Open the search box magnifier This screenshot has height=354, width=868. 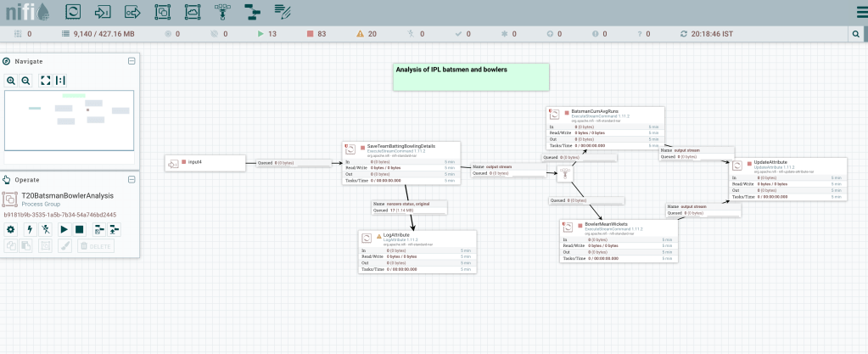click(x=857, y=34)
